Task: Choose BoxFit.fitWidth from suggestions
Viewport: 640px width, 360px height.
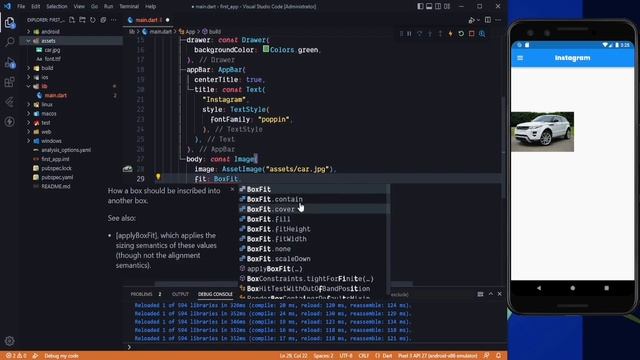Action: tap(314, 239)
